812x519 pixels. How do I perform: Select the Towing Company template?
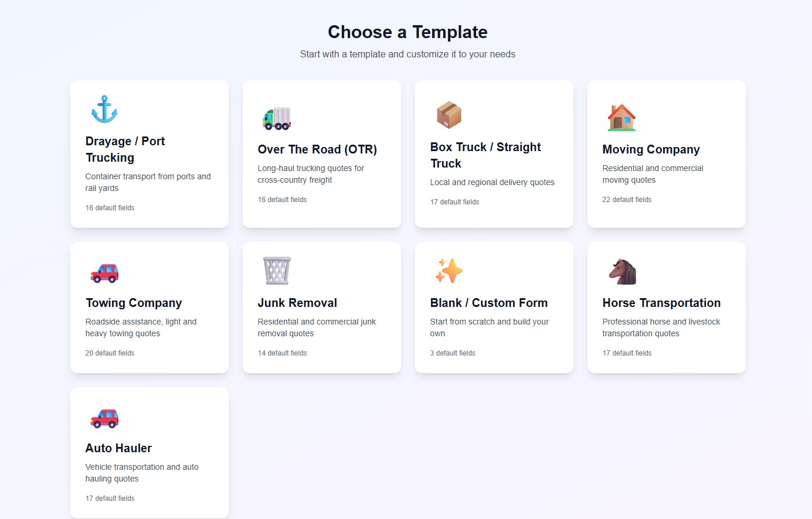[149, 307]
